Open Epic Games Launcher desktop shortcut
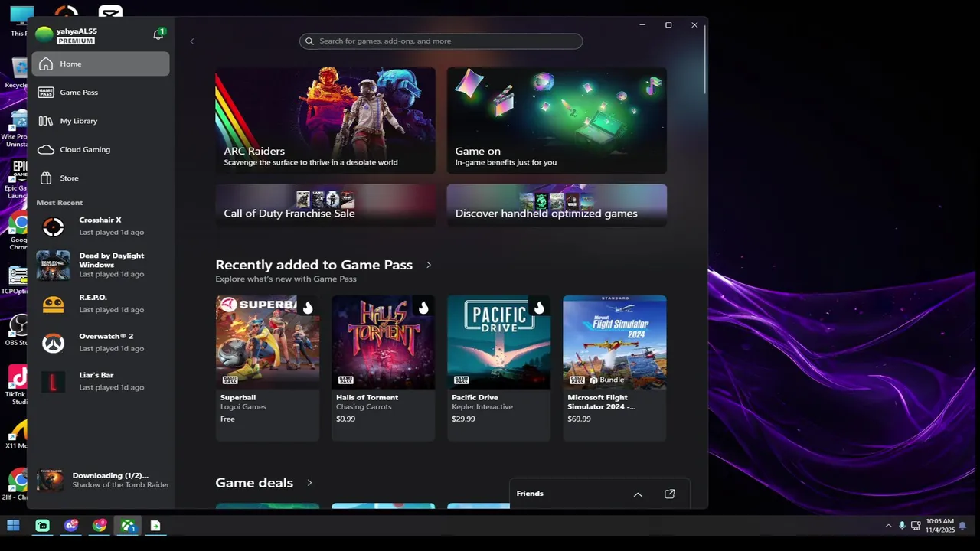980x551 pixels. 16,181
